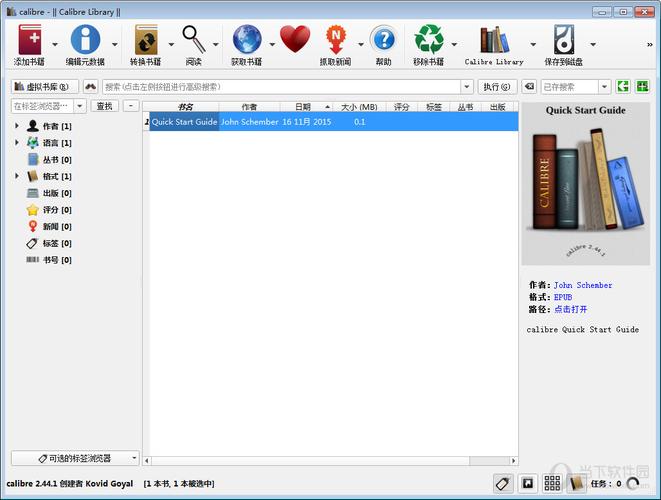Select the Series [0] tree item

click(49, 159)
